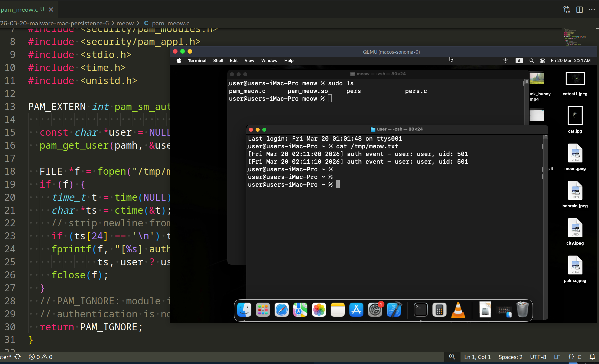This screenshot has width=599, height=364.
Task: Click the code minimap preview
Action: click(x=575, y=37)
